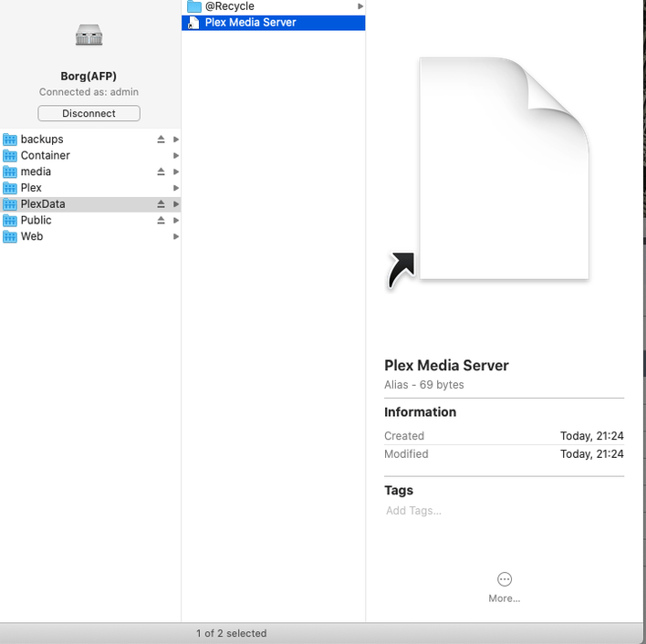Click the @Recycle folder icon
The height and width of the screenshot is (644, 646).
(x=194, y=6)
